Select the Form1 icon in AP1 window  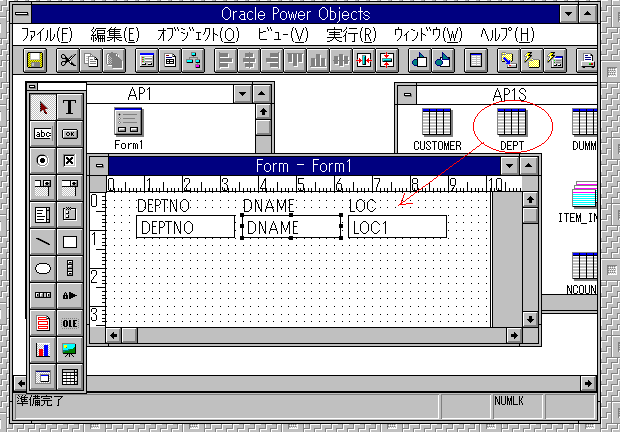(129, 129)
